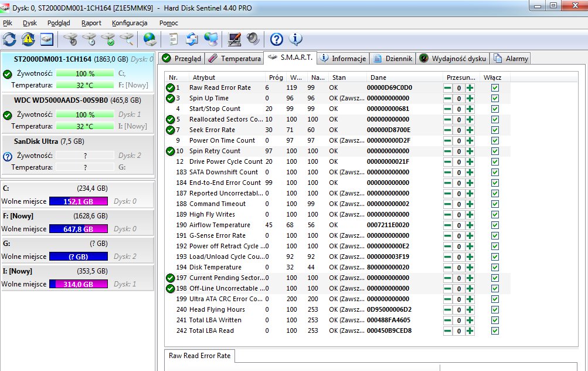Switch to the Alarmy tab
Screen dimensions: 588x371
point(511,59)
